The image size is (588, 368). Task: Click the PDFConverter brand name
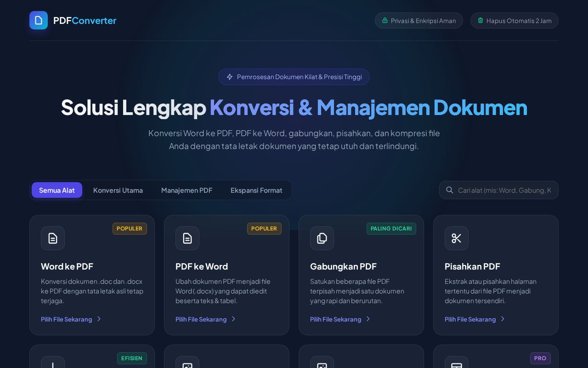tap(85, 20)
